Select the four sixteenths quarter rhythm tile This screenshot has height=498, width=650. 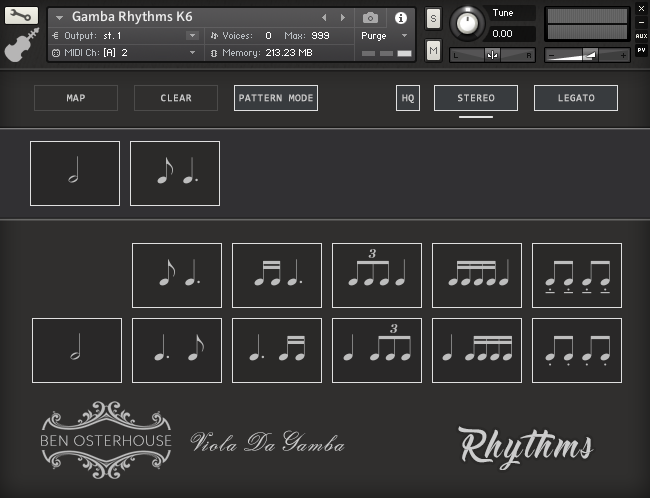477,275
